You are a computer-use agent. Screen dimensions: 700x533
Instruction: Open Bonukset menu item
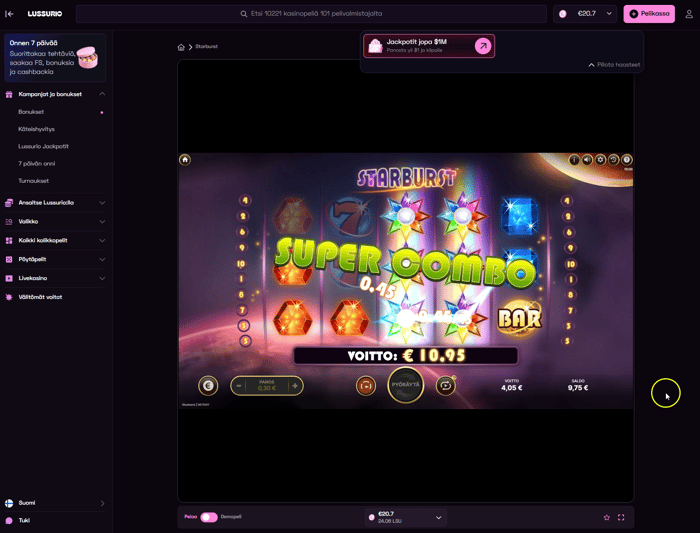pyautogui.click(x=31, y=112)
